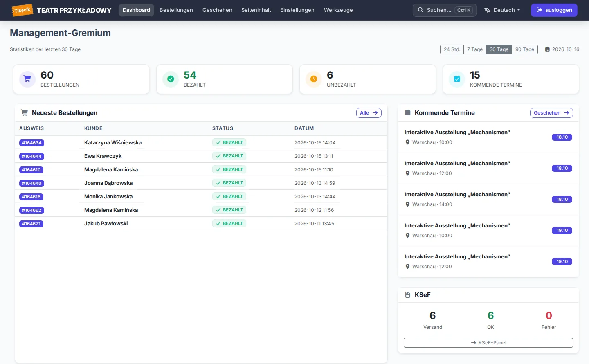Click the calendar Kommende Termine stat icon

[x=457, y=79]
